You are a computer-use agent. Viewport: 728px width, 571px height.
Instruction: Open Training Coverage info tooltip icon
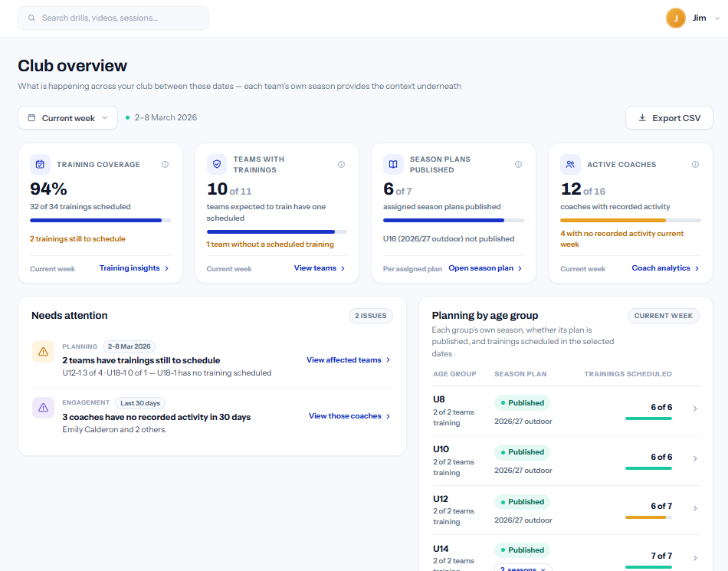165,164
